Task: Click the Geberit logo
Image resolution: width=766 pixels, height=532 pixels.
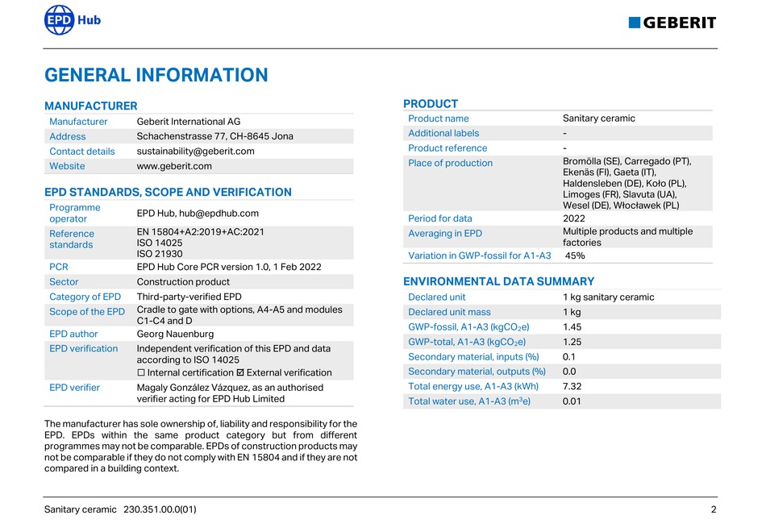Action: tap(672, 23)
